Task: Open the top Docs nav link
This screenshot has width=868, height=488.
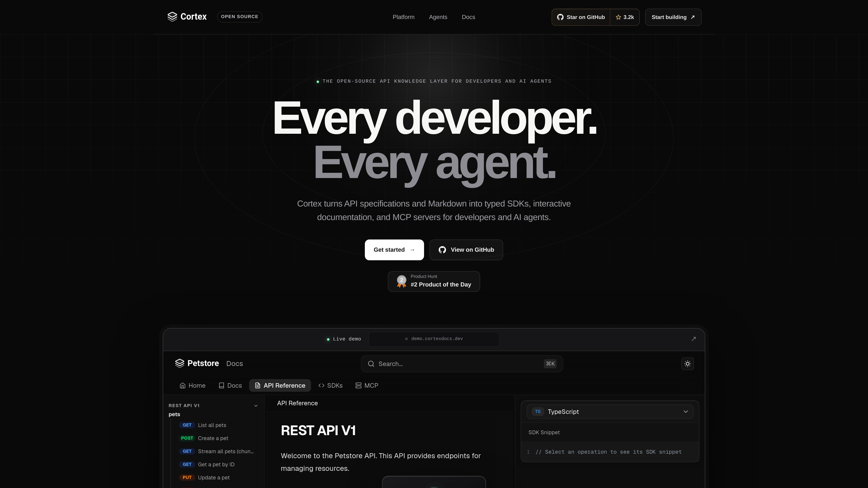Action: click(x=468, y=17)
